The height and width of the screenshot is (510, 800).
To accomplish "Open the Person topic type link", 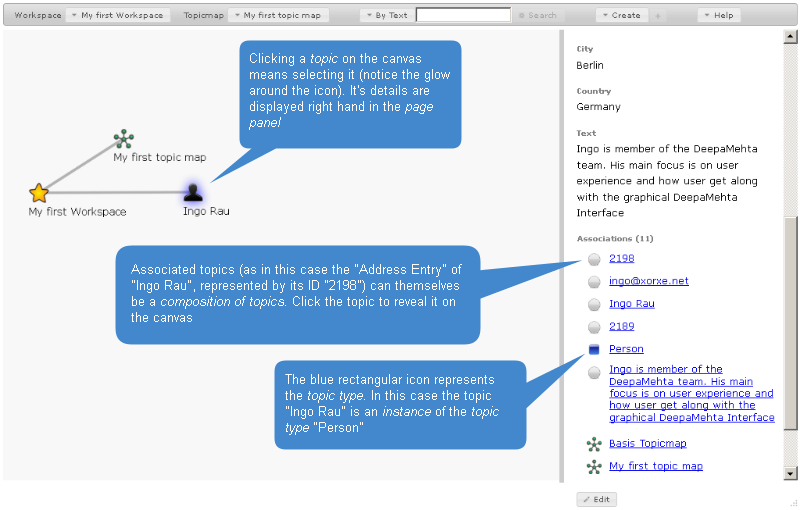I will point(626,349).
